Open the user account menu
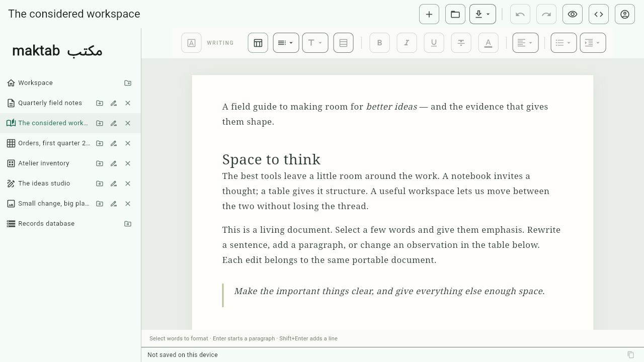Screen dimensions: 644x362 (x=625, y=14)
